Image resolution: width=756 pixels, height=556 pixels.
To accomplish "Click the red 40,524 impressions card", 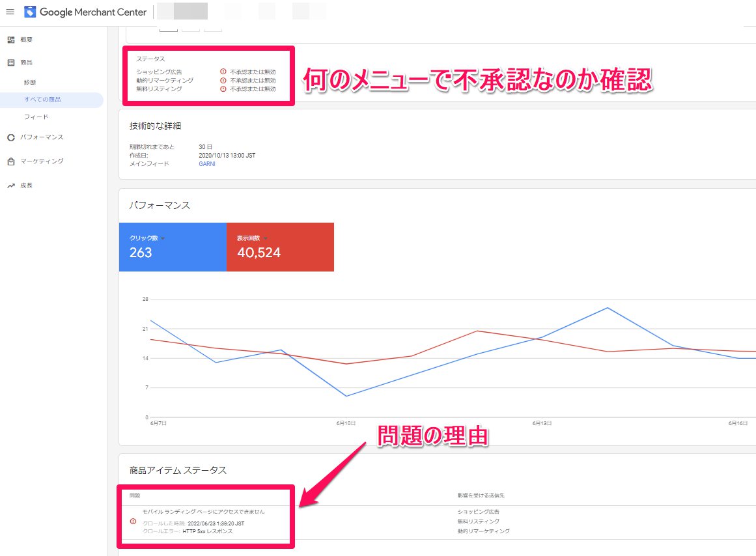I will coord(280,247).
